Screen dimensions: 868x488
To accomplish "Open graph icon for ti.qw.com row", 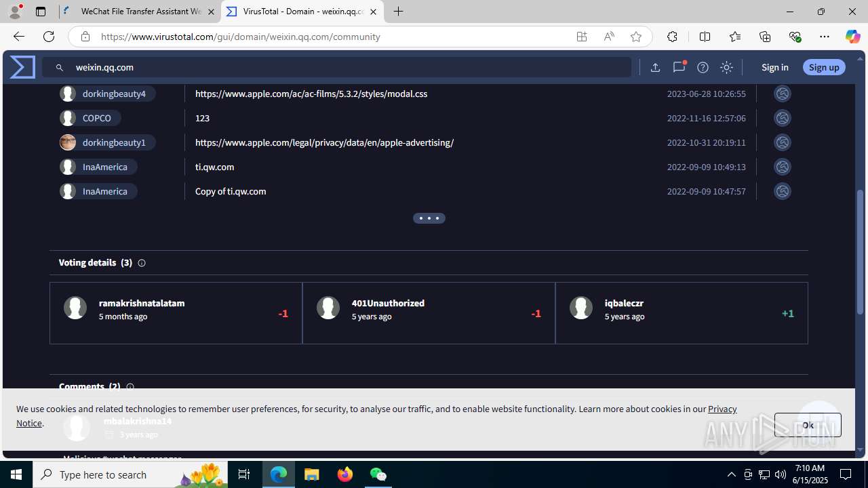I will 783,167.
